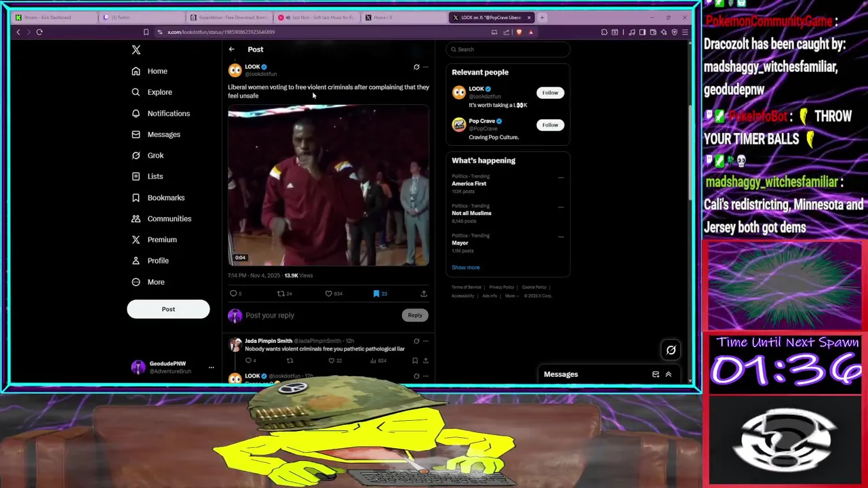Click the browser address bar URL
This screenshot has width=868, height=488.
(221, 32)
